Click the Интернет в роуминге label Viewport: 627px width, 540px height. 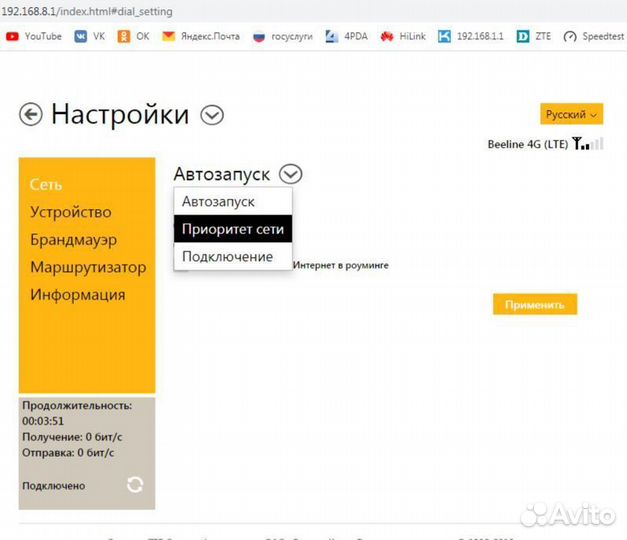(x=341, y=265)
